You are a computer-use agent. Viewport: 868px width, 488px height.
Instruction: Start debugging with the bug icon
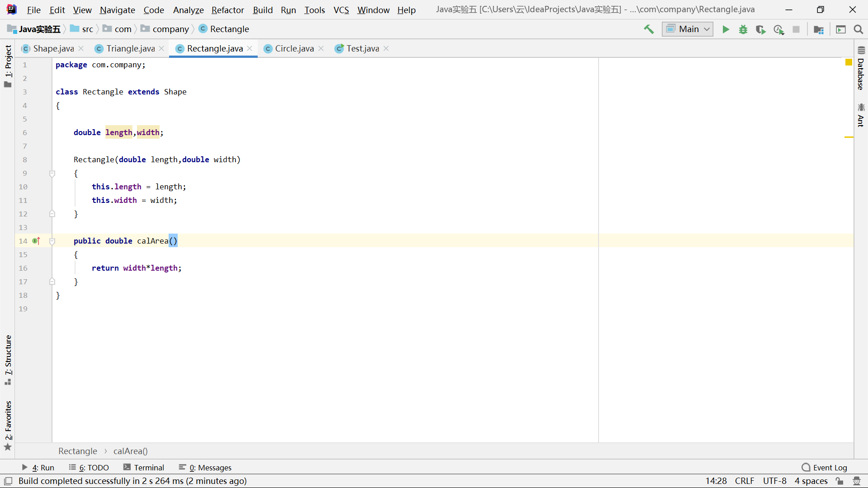tap(743, 29)
